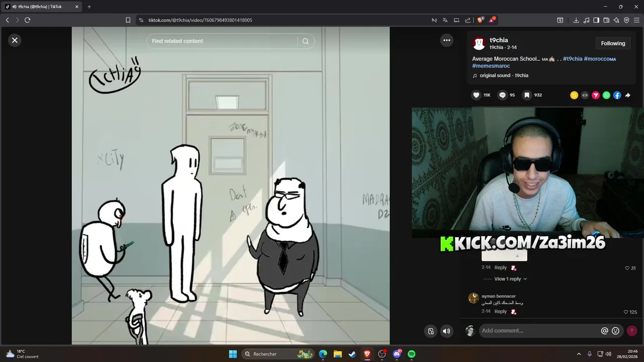Reply to ayman bennacer's comment

[x=501, y=312]
